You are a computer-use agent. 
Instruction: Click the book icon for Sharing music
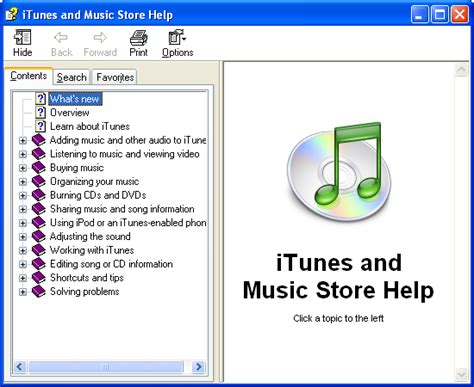point(39,209)
